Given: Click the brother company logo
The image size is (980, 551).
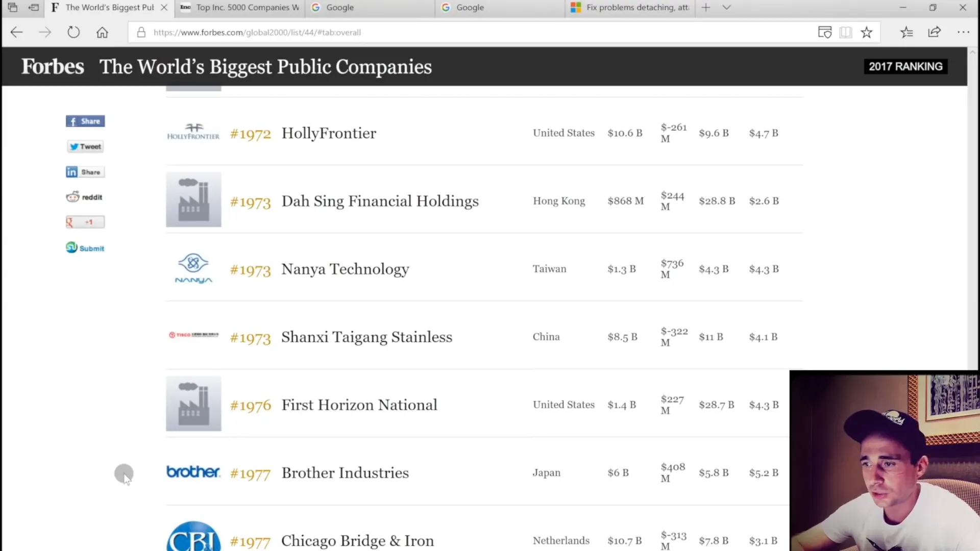Looking at the screenshot, I should 193,472.
